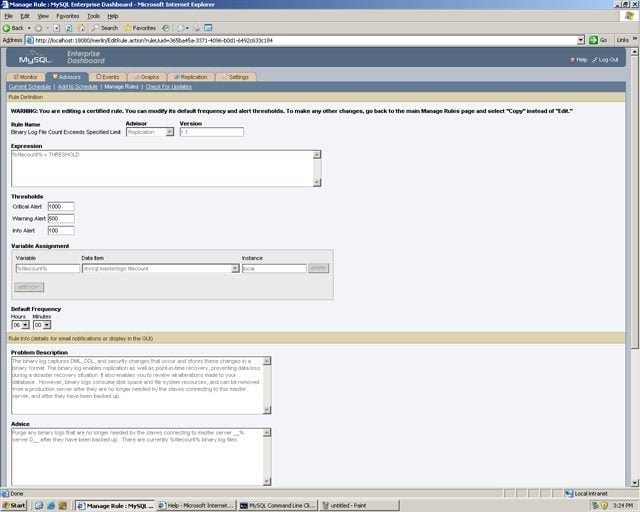Switch to the Replication tab
Viewport: 640px width, 512px height.
(191, 77)
